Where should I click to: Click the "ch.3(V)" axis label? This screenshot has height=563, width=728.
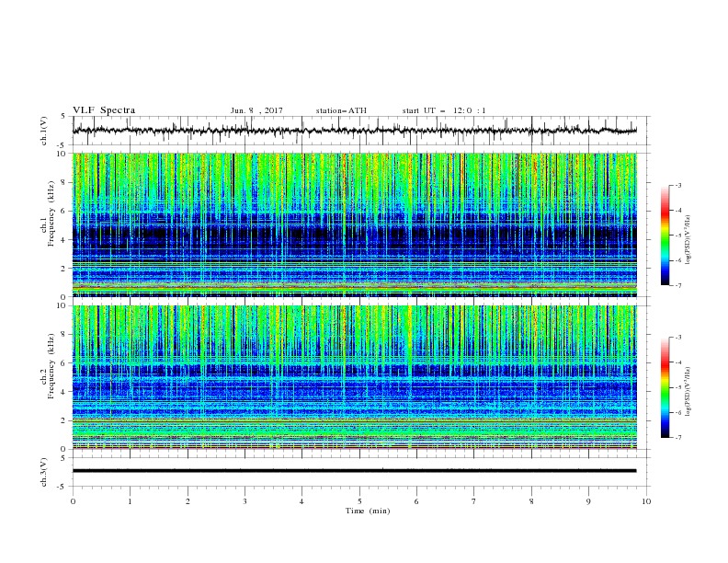[x=44, y=472]
